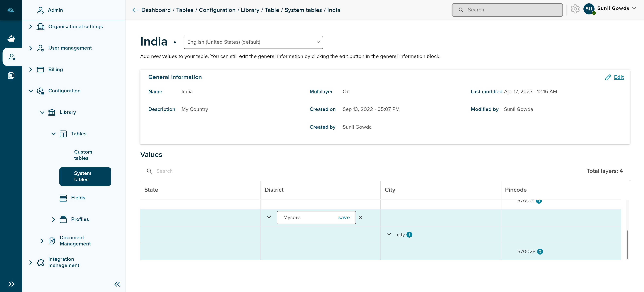
Task: Click the SU user avatar
Action: point(589,9)
